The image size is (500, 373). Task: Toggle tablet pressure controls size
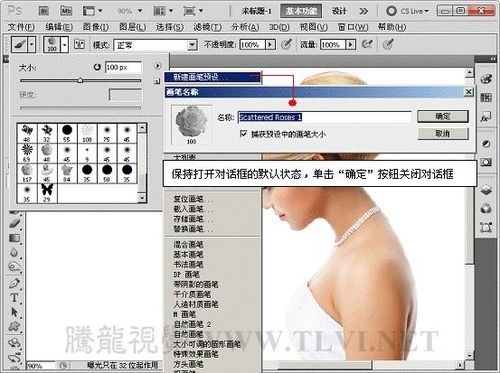pos(388,44)
